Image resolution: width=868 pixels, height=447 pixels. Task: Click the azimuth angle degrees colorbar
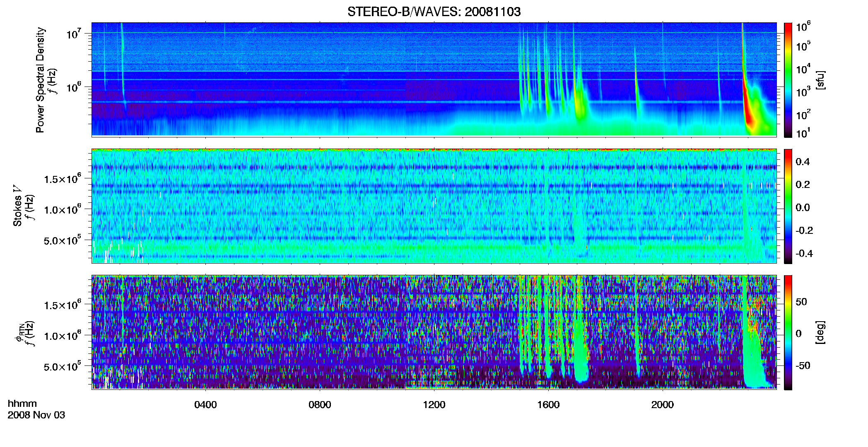click(x=788, y=332)
